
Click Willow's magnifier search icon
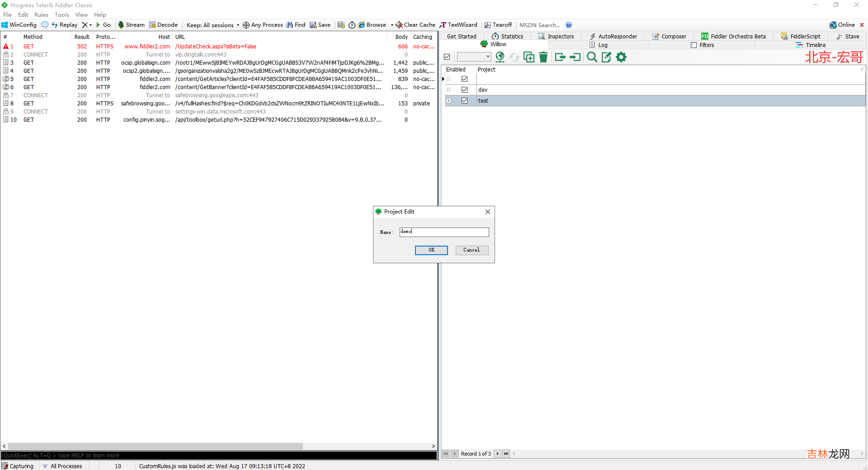click(592, 57)
